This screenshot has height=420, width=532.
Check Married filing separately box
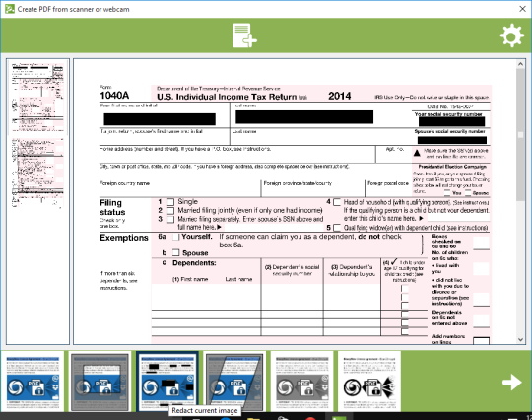point(170,219)
